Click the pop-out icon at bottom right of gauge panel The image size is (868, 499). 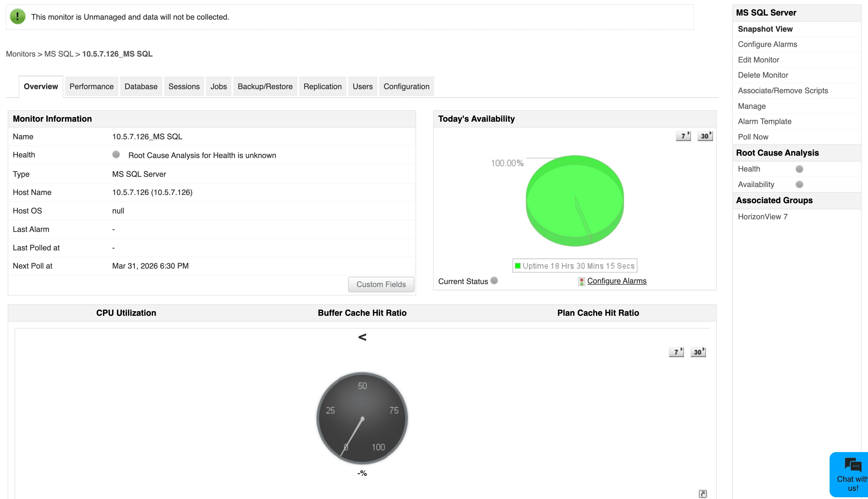(x=704, y=493)
